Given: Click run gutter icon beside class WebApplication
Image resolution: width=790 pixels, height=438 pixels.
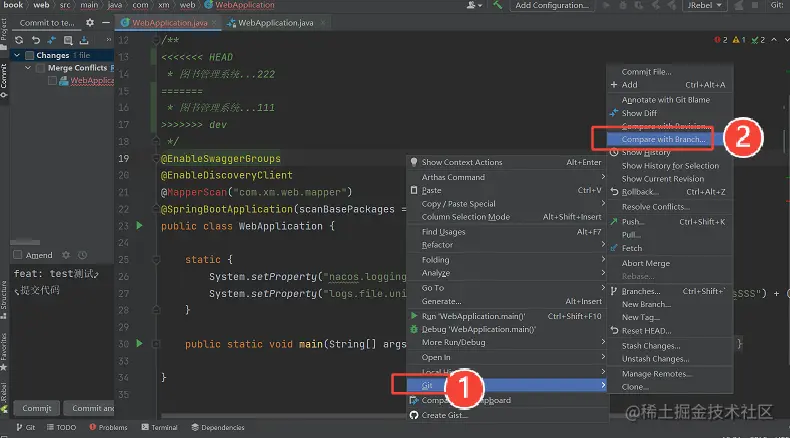Looking at the screenshot, I should pyautogui.click(x=140, y=226).
